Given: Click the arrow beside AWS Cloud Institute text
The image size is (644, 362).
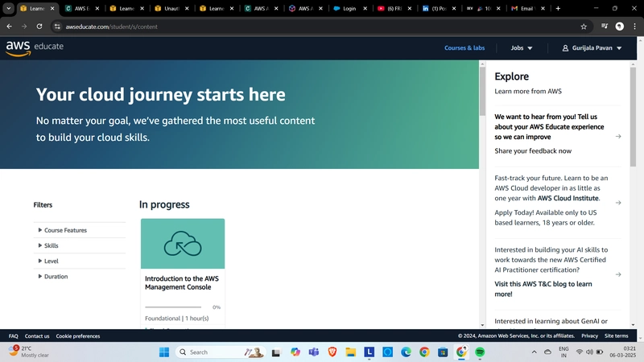Looking at the screenshot, I should (x=618, y=203).
